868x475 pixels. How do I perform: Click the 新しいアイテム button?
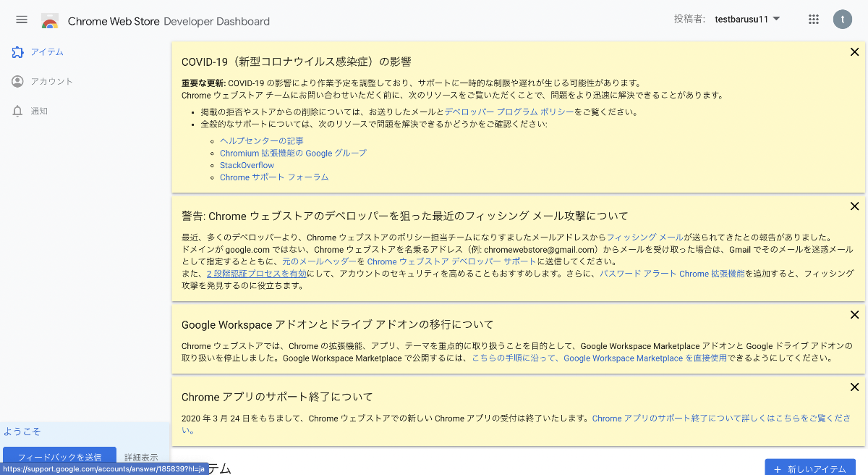pyautogui.click(x=810, y=468)
